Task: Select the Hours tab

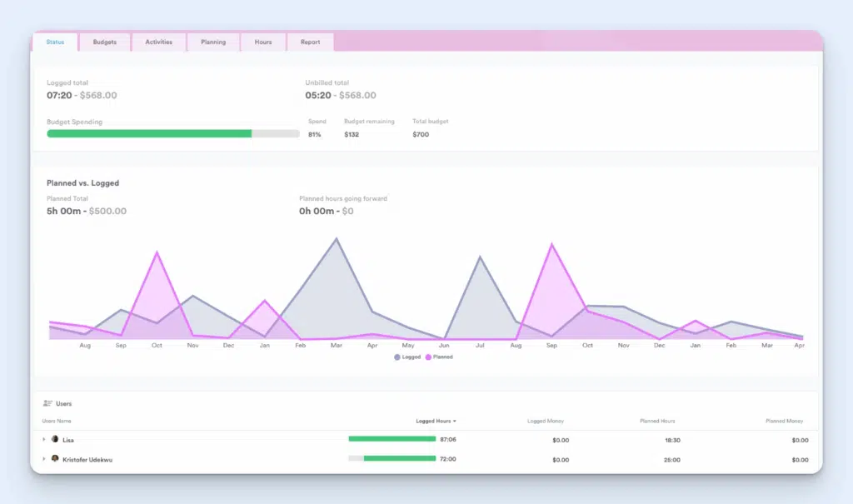Action: coord(262,42)
